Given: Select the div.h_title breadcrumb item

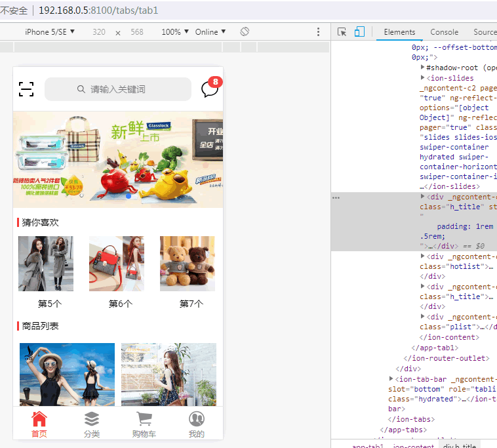Looking at the screenshot, I should click(460, 445).
